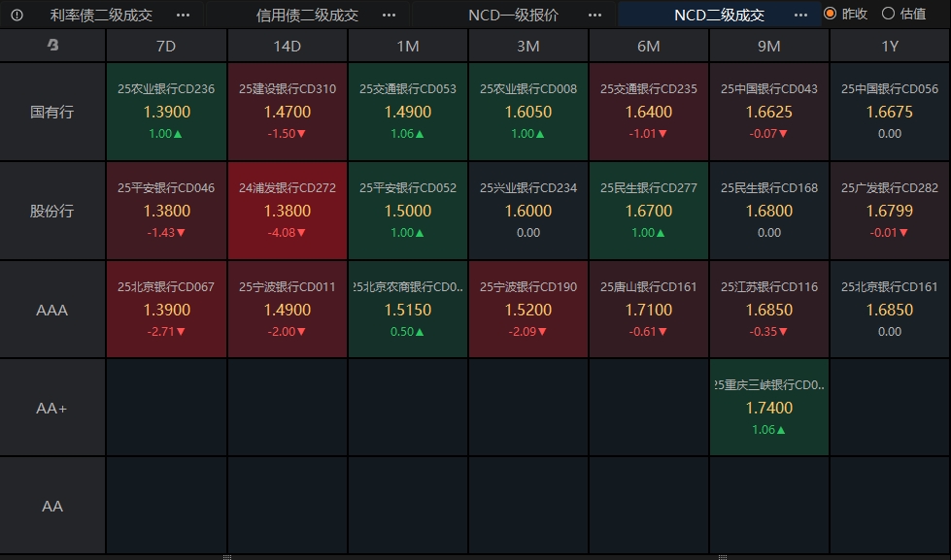This screenshot has height=560, width=951.
Task: Open more options for NCD二级成交 tab
Action: tap(800, 16)
